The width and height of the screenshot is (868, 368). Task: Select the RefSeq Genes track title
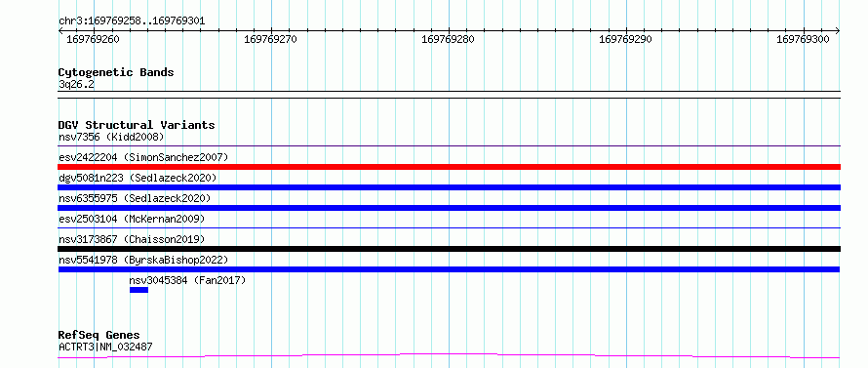[x=99, y=336]
